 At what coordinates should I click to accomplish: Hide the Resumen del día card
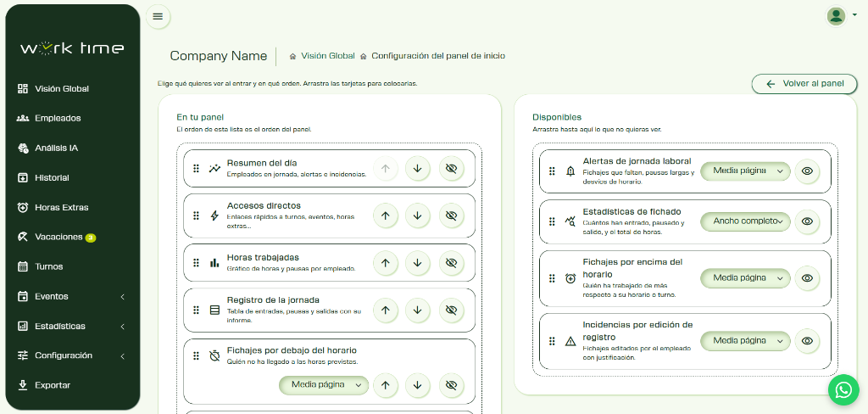pyautogui.click(x=452, y=169)
